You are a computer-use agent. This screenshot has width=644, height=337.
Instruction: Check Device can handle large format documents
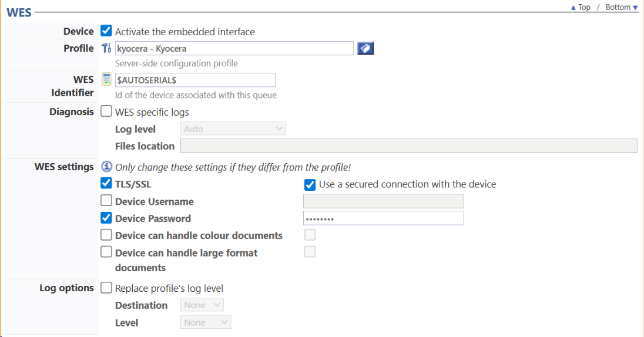[x=106, y=252]
